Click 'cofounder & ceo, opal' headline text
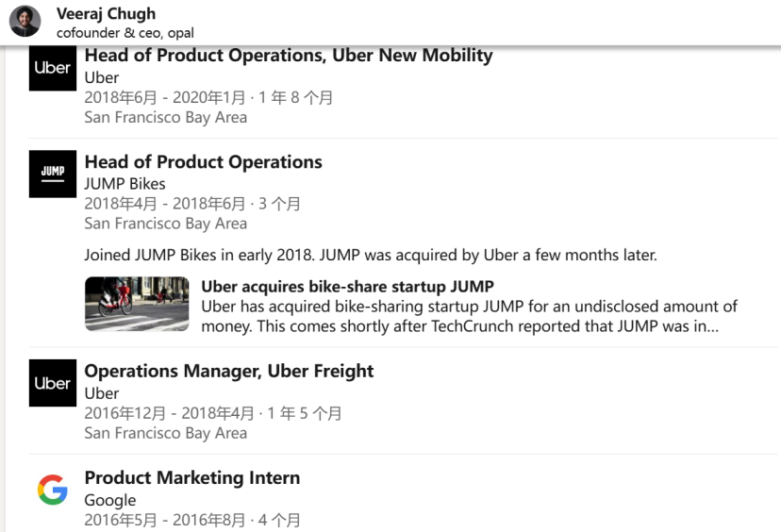This screenshot has height=532, width=781. pyautogui.click(x=125, y=32)
